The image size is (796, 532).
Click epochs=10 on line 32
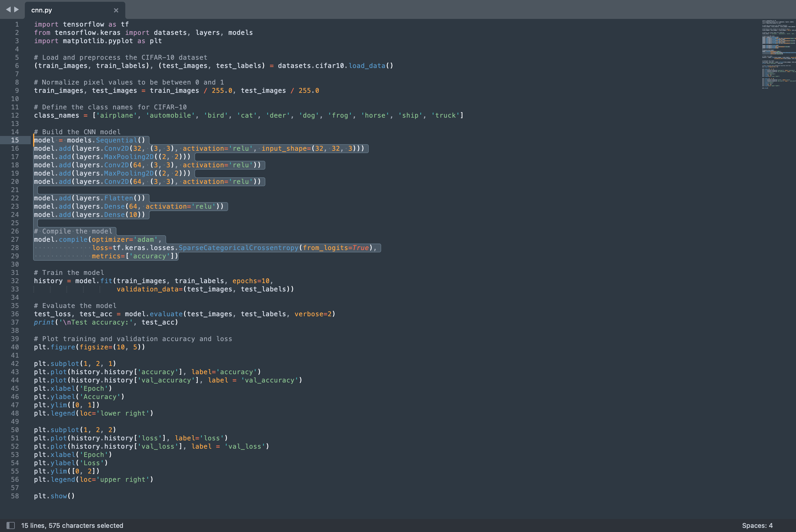point(251,281)
